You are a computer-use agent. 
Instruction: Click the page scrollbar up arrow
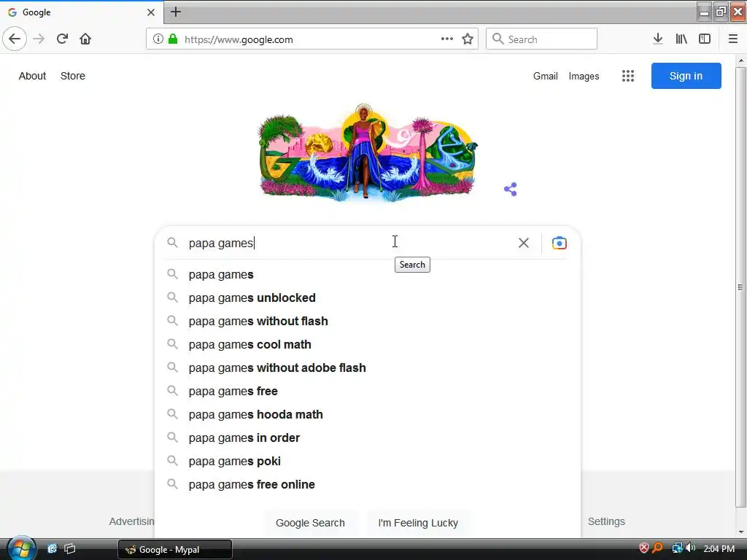point(741,61)
